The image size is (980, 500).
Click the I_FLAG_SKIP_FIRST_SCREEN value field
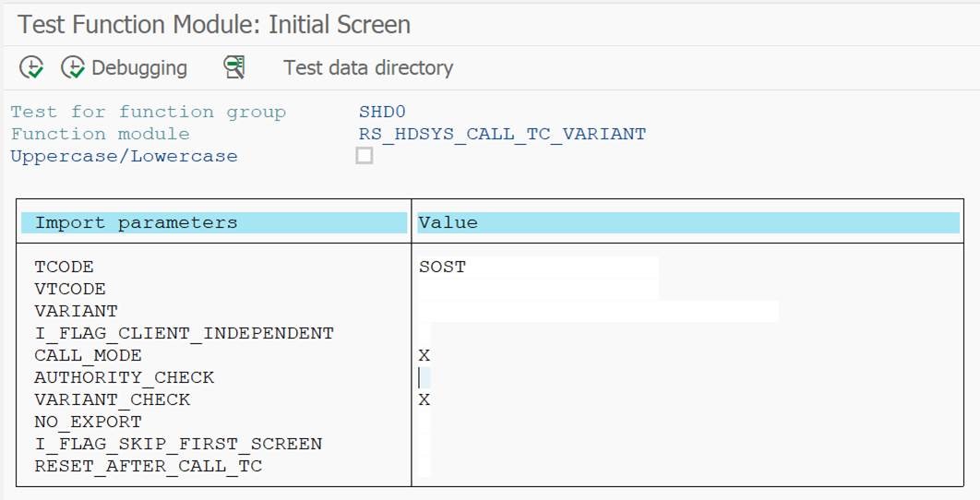coord(424,444)
